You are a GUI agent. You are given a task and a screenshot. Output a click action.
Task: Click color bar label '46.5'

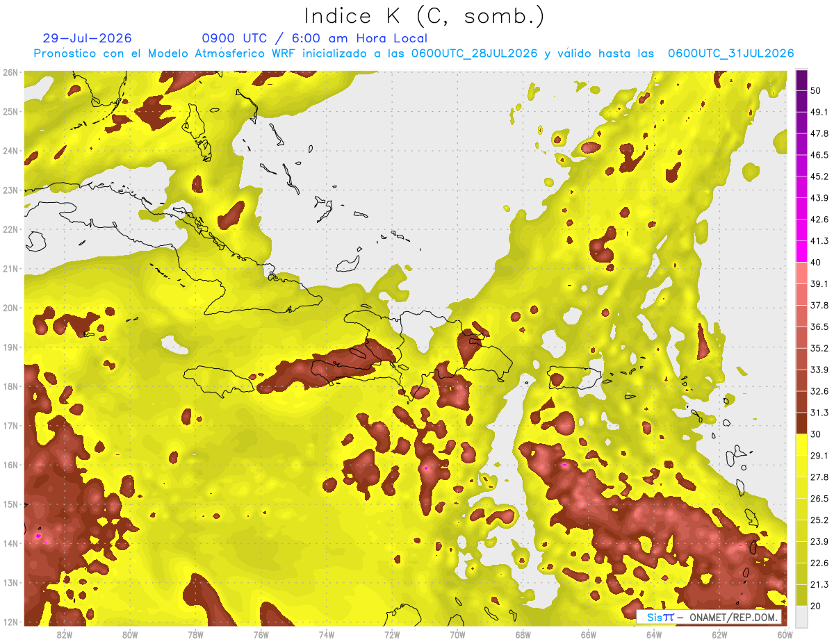819,155
